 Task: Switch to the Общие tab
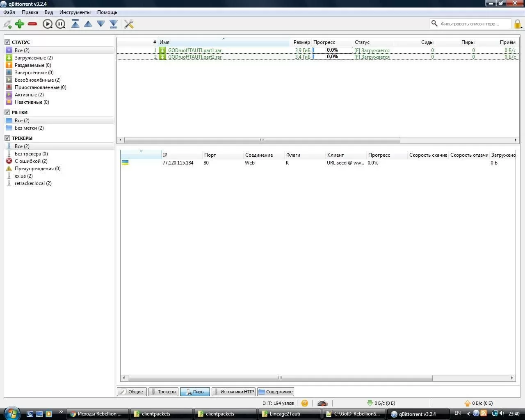[x=132, y=392]
